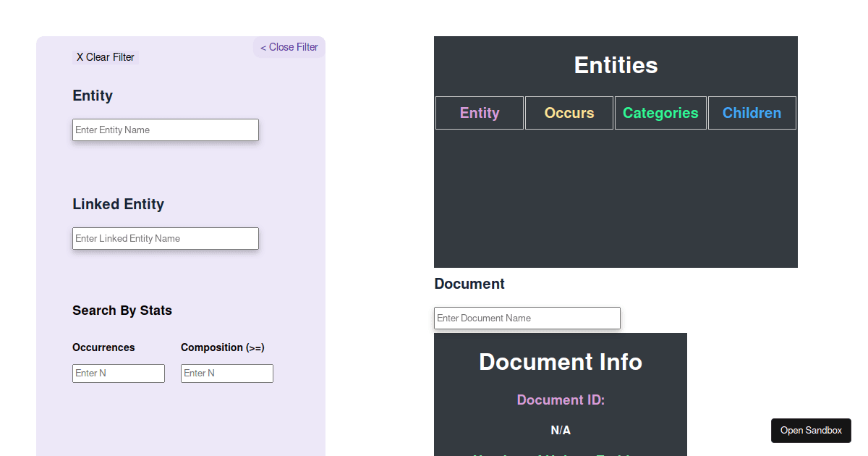Screen dimensions: 868x456
Task: Focus the Occurrences Enter N field
Action: point(118,373)
